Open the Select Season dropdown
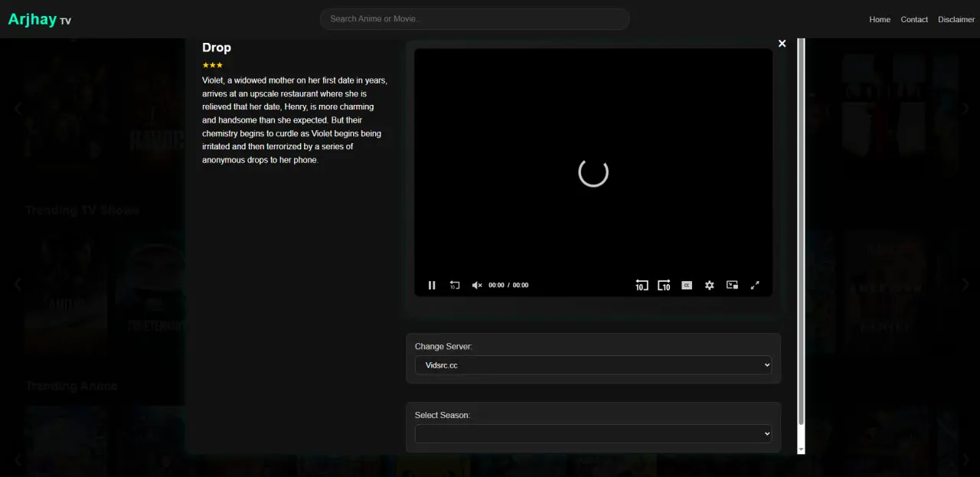Image resolution: width=980 pixels, height=477 pixels. coord(593,433)
